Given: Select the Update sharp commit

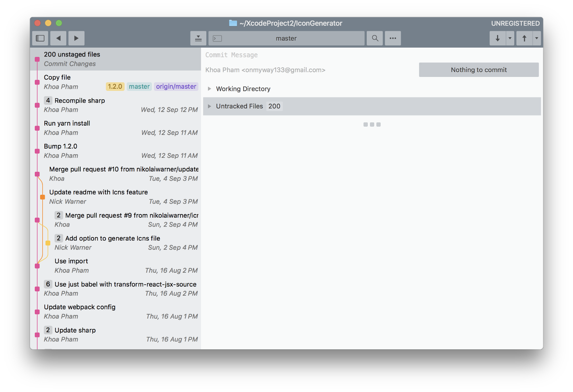Looking at the screenshot, I should click(x=116, y=334).
